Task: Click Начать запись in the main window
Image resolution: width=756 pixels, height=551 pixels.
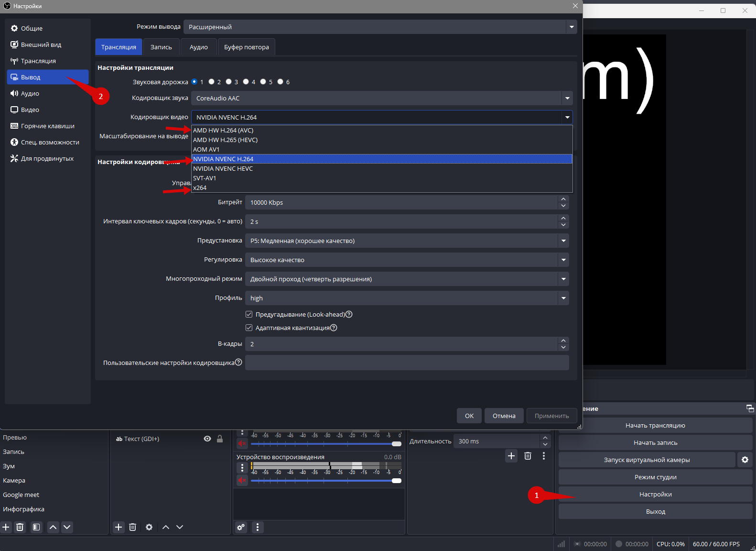Action: (656, 442)
